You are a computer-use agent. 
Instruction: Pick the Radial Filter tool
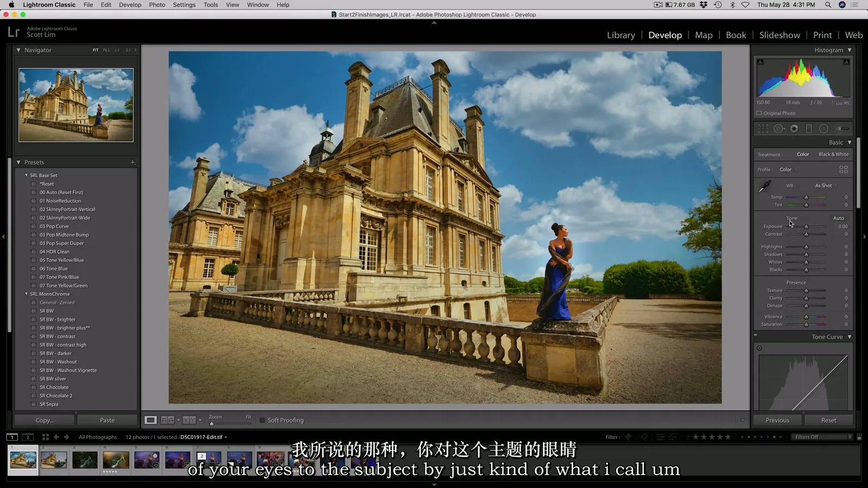(x=823, y=129)
